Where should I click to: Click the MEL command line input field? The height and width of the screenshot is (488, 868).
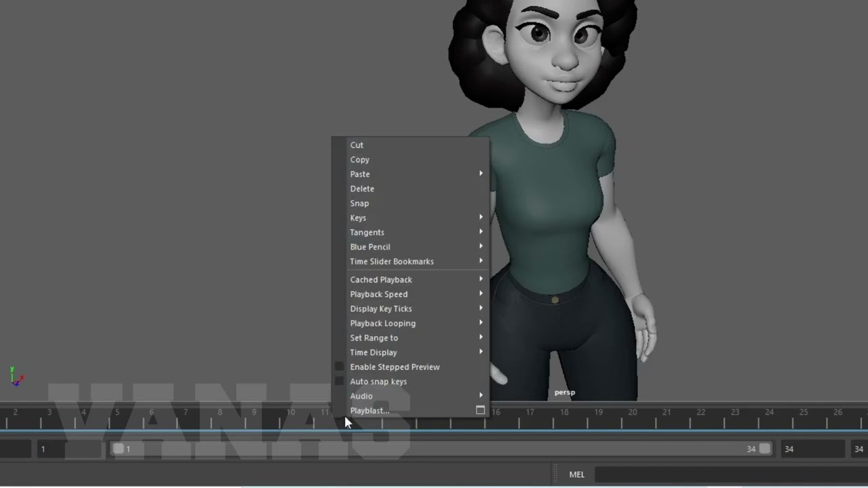pos(731,474)
